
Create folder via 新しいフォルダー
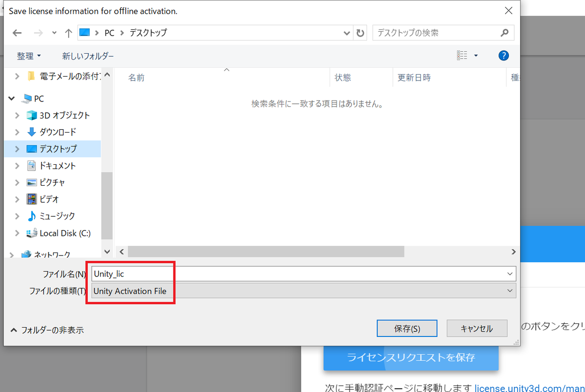(x=88, y=56)
